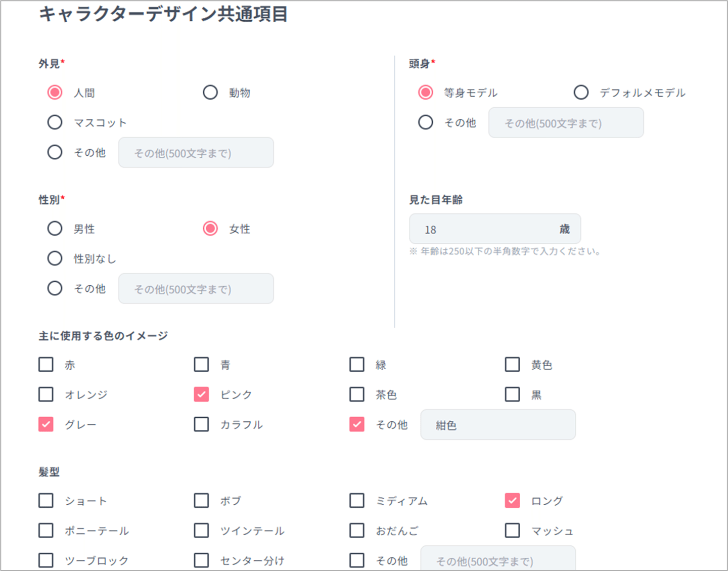Check the おだんご hairstyle box
The image size is (728, 571).
(x=356, y=530)
